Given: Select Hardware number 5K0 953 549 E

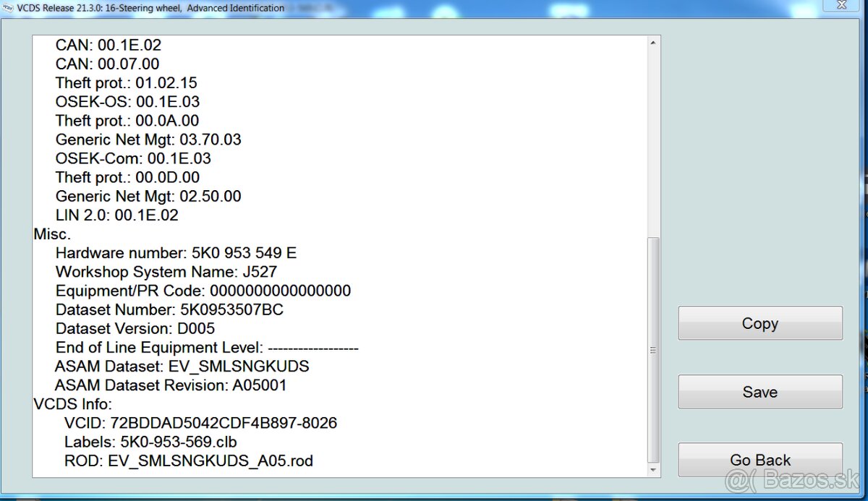Looking at the screenshot, I should point(176,253).
